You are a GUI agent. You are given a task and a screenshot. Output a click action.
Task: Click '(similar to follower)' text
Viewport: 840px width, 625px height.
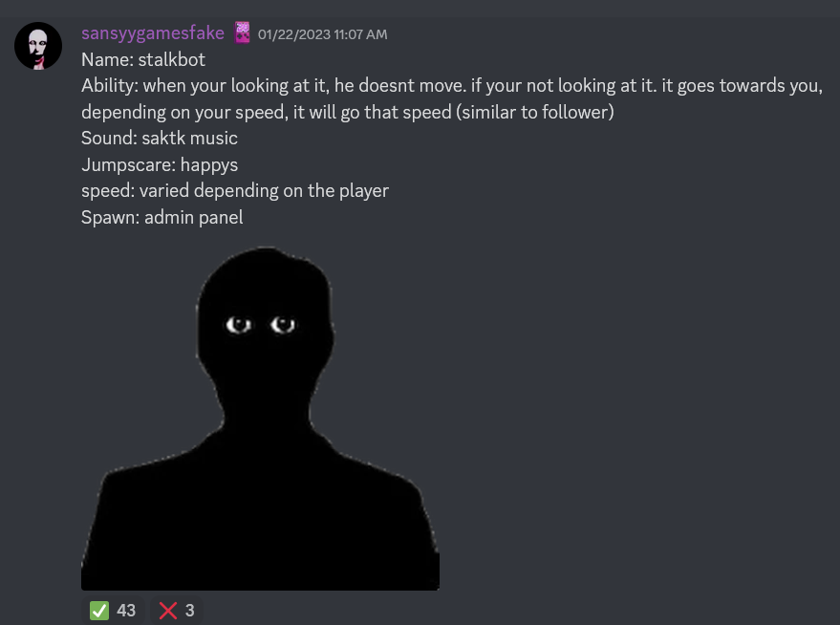(534, 112)
